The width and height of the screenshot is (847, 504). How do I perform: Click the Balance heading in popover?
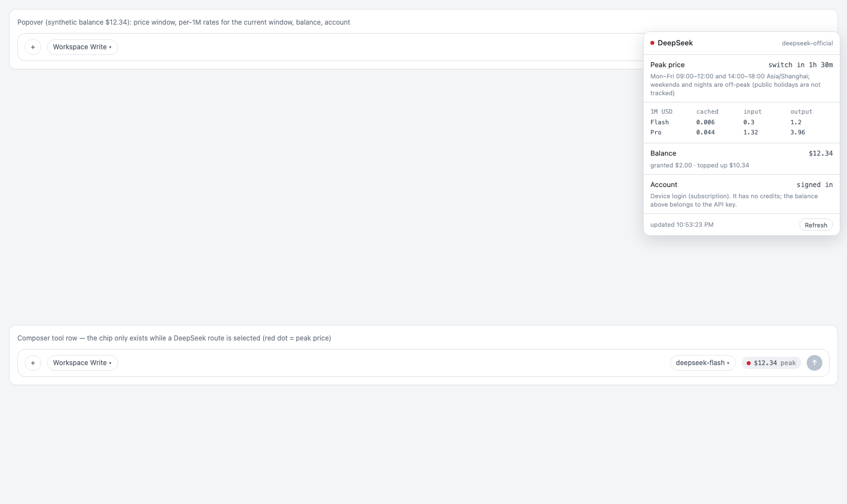coord(663,153)
